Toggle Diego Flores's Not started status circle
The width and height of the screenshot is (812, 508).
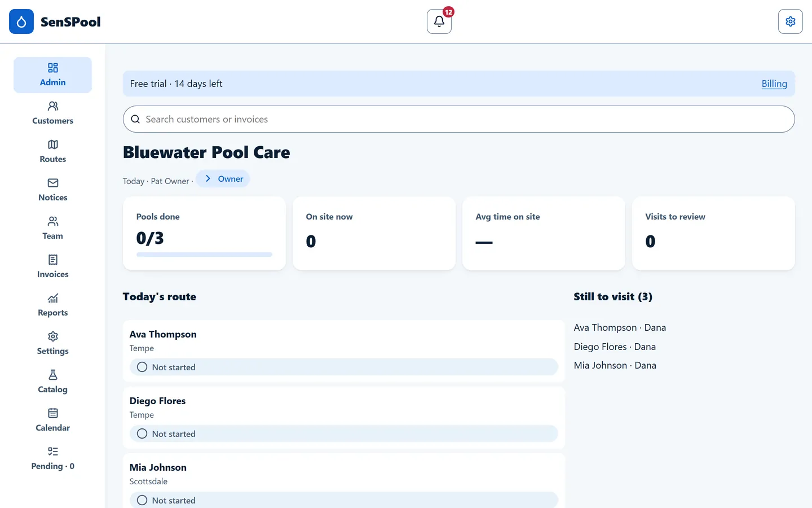click(142, 433)
